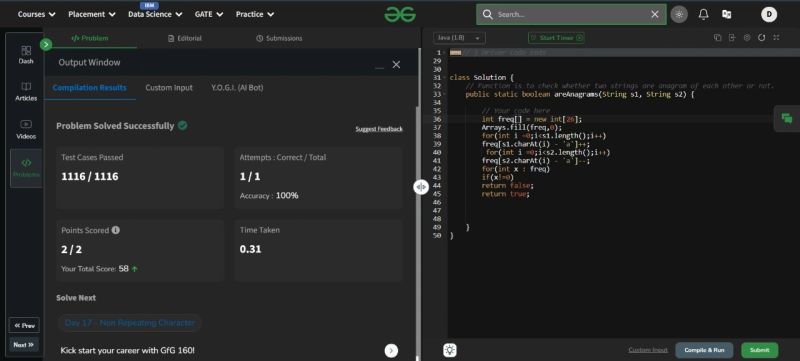Reset code with the refresh icon

click(761, 38)
